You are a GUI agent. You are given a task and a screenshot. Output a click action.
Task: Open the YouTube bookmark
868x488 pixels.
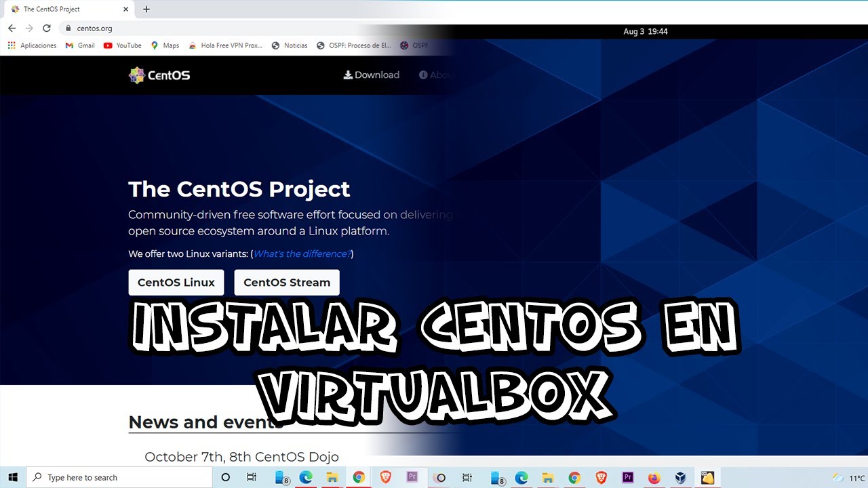click(123, 45)
